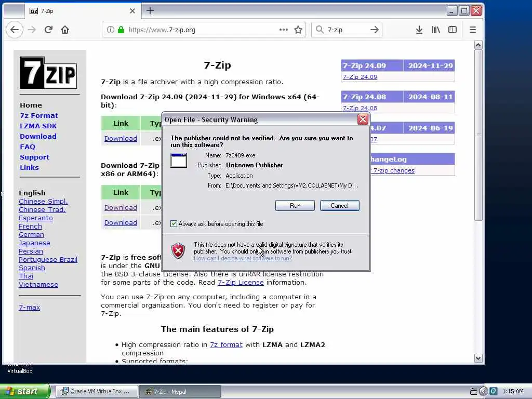Switch language to Spanish
The image size is (532, 399).
pos(32,268)
